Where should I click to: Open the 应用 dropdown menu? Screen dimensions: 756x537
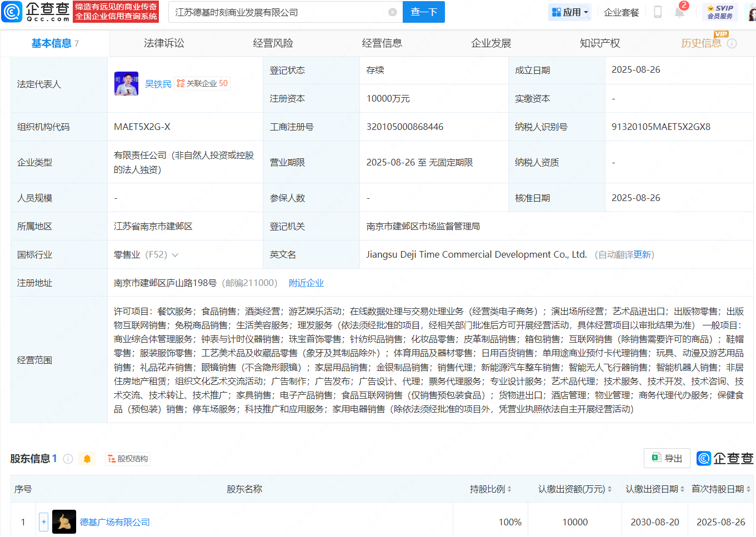coord(570,12)
